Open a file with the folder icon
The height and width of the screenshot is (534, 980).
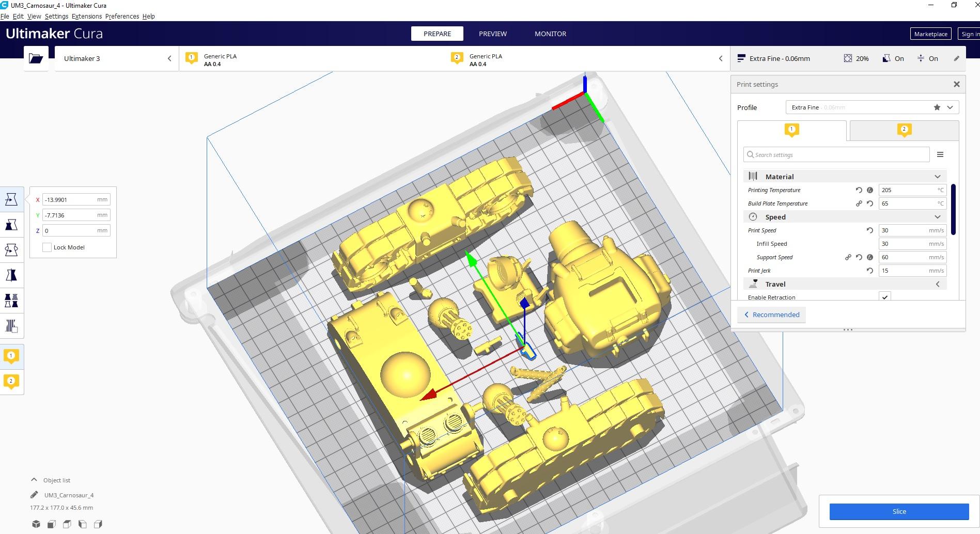tap(36, 58)
